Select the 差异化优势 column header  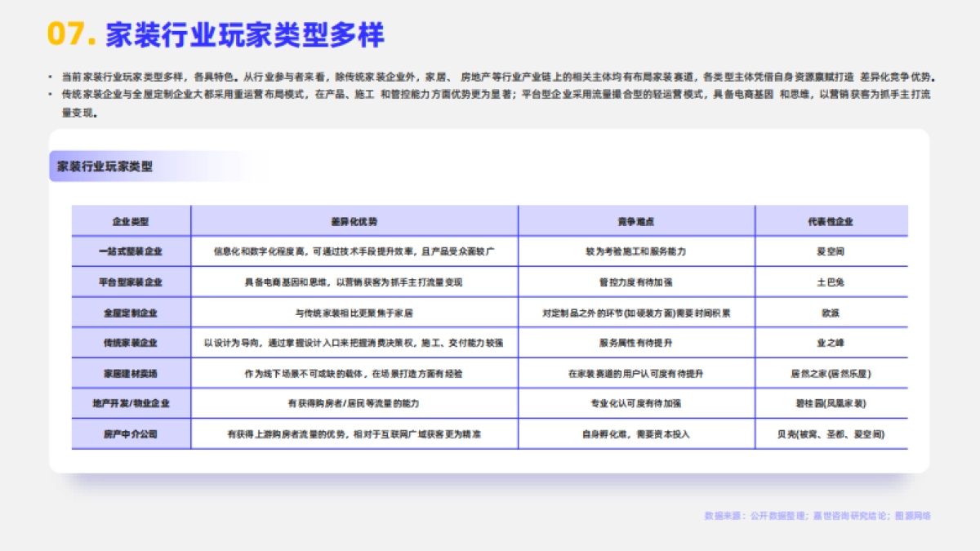coord(353,220)
